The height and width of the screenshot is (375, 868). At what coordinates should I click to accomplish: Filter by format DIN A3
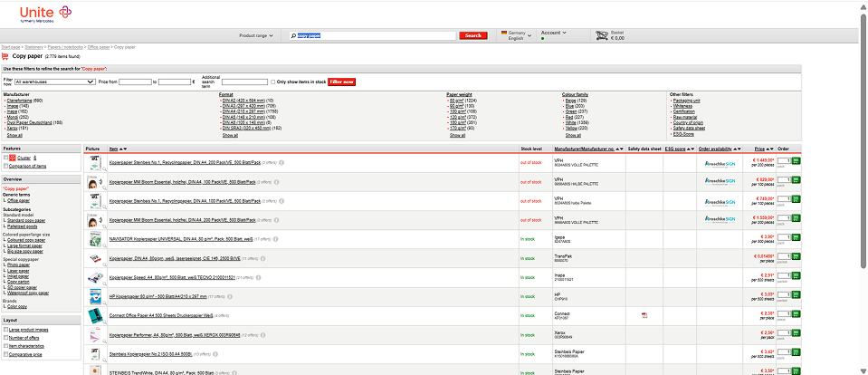coord(243,106)
